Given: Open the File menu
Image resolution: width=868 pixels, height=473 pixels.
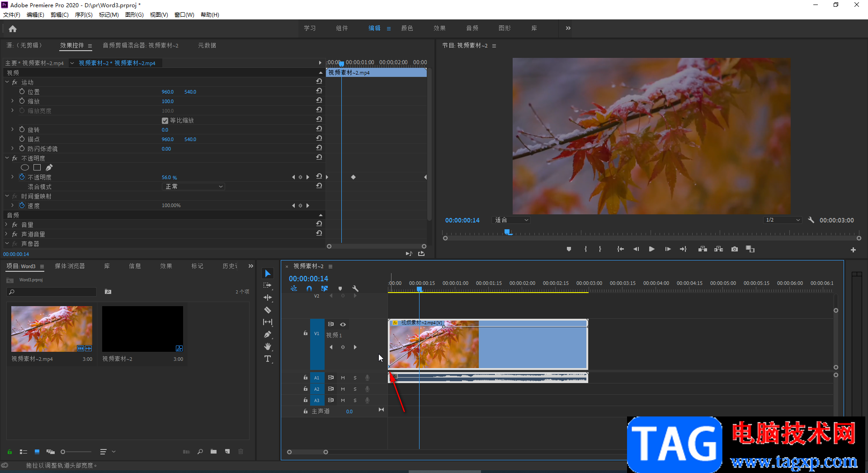Looking at the screenshot, I should (12, 15).
